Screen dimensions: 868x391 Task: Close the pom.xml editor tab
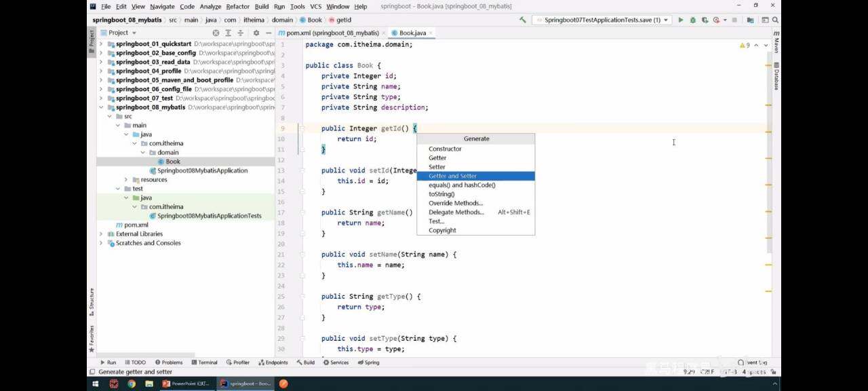coord(384,33)
